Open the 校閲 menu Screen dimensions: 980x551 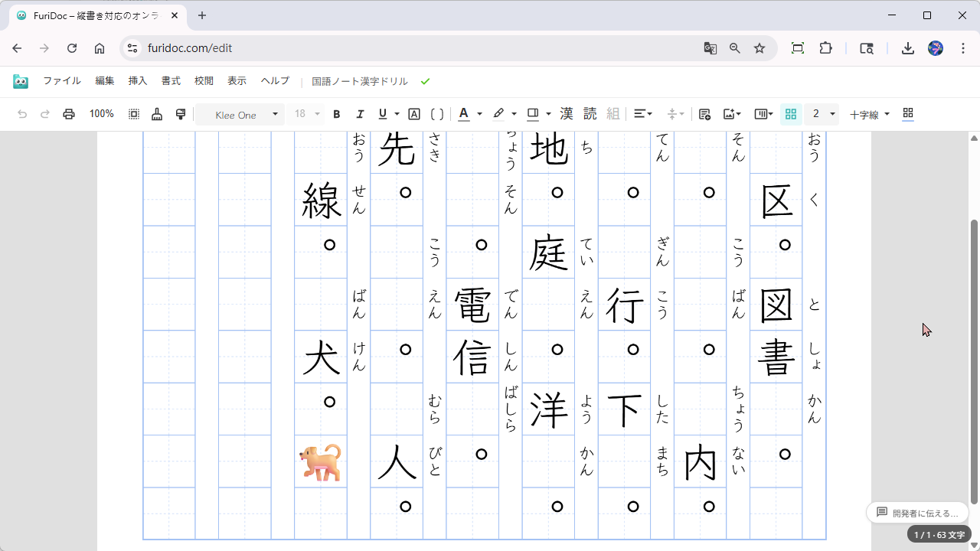coord(204,81)
